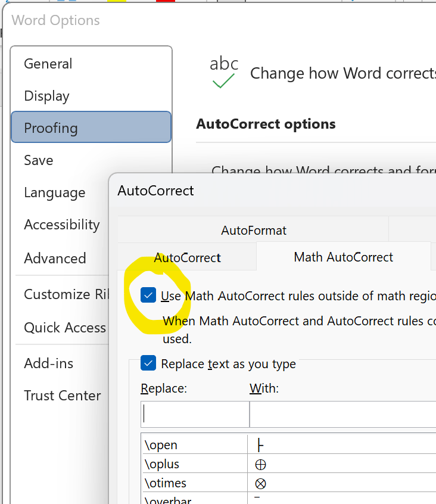This screenshot has width=436, height=504.
Task: Switch to the AutoCorrect tab
Action: tap(187, 257)
